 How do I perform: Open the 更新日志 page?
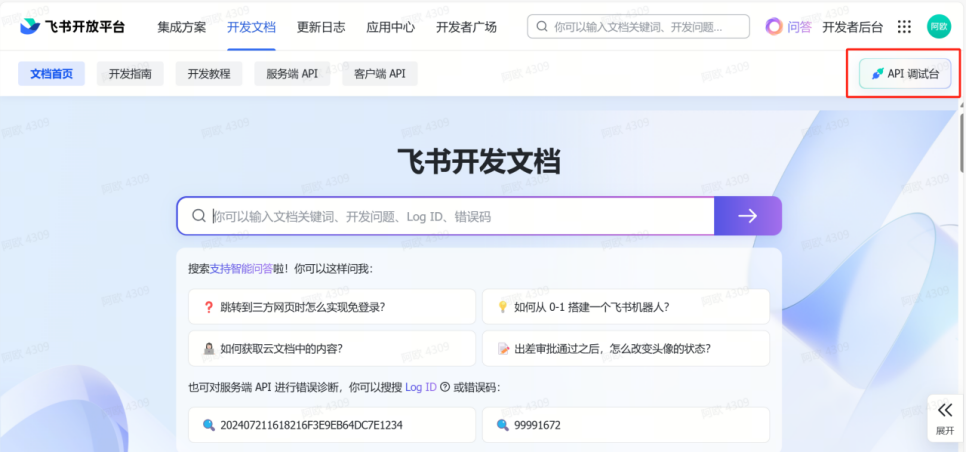coord(321,27)
